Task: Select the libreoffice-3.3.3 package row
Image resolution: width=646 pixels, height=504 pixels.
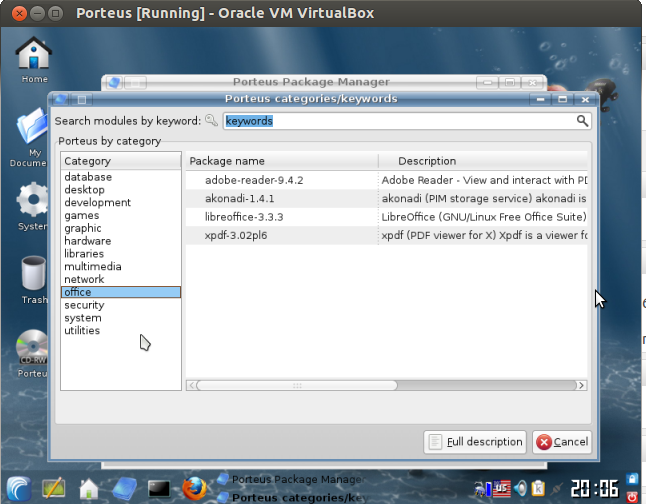Action: click(x=386, y=217)
